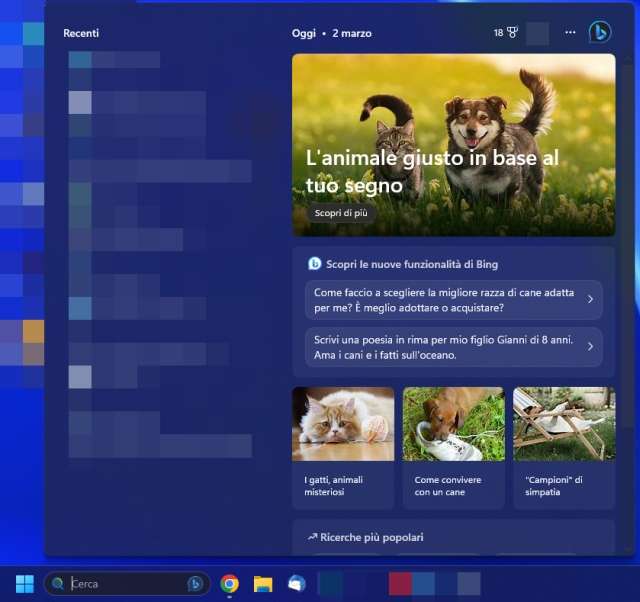Screen dimensions: 640x602
Task: Open the "Campioni" di simpatia card
Action: 564,447
